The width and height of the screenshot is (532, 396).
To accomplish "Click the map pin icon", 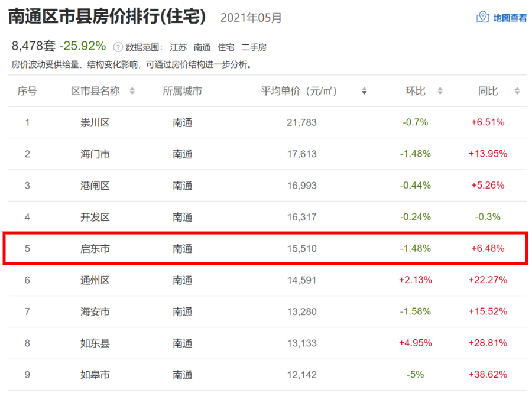I will pos(482,18).
